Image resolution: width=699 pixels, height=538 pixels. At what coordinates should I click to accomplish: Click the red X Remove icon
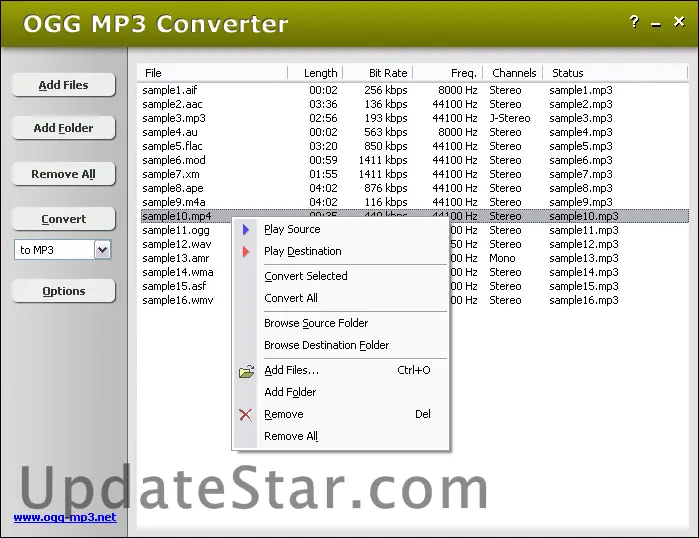[x=246, y=415]
